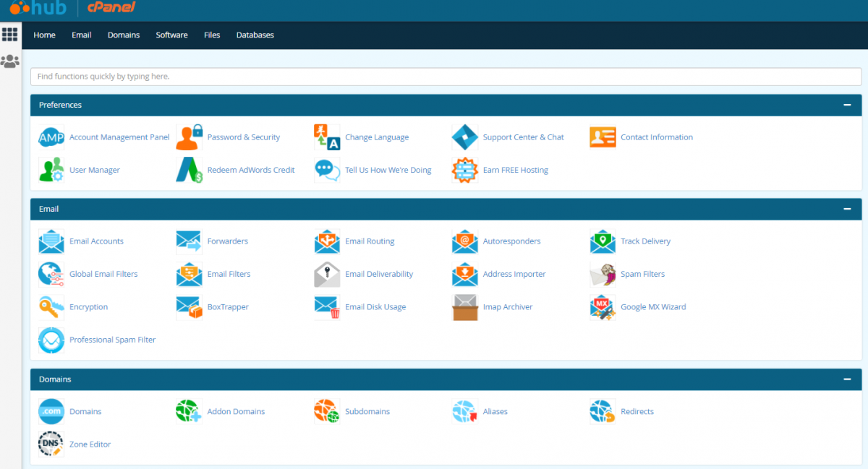
Task: Click the sidebar grid apps icon
Action: [x=9, y=34]
